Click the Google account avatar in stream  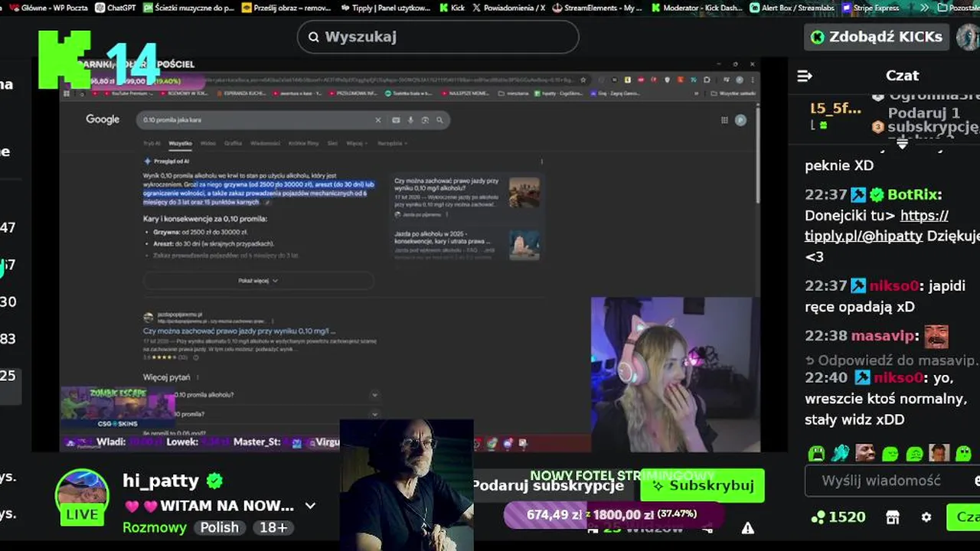click(740, 120)
